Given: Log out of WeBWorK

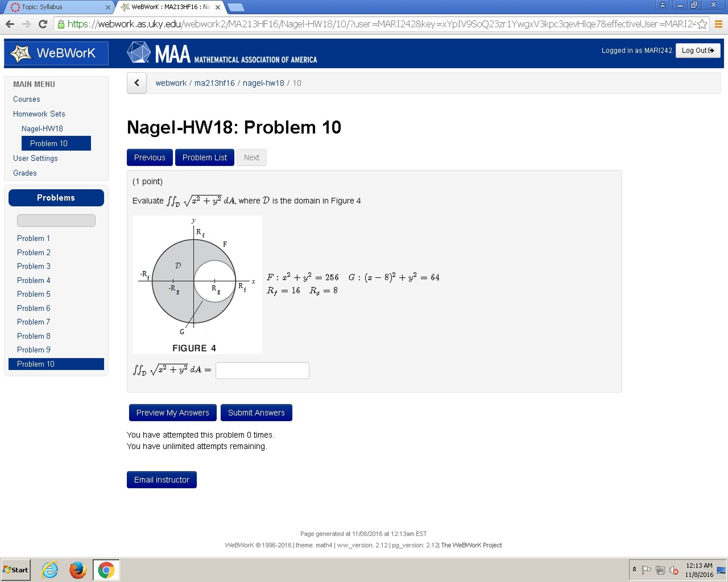Looking at the screenshot, I should pos(697,50).
